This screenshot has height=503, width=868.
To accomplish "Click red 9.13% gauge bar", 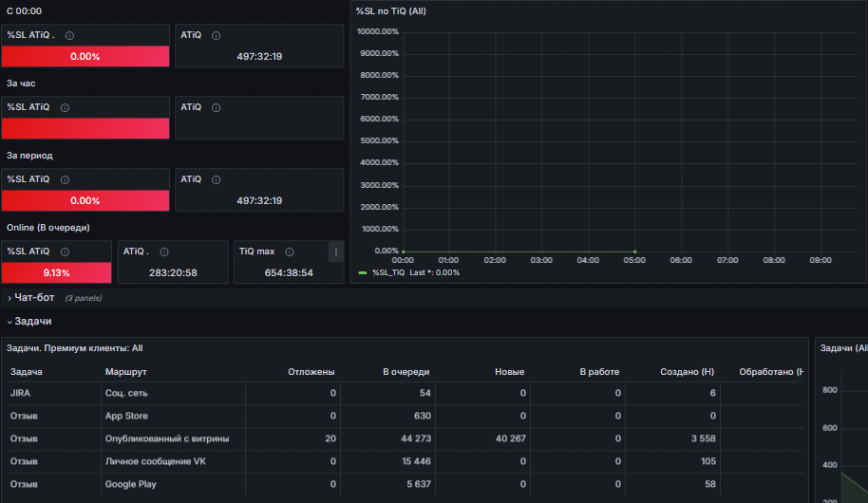I will (x=56, y=272).
